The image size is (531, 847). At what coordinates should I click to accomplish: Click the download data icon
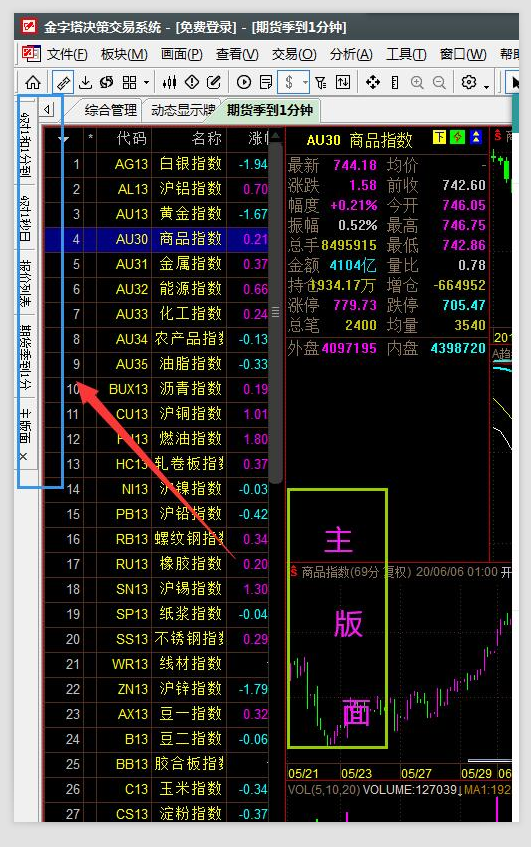click(x=85, y=83)
